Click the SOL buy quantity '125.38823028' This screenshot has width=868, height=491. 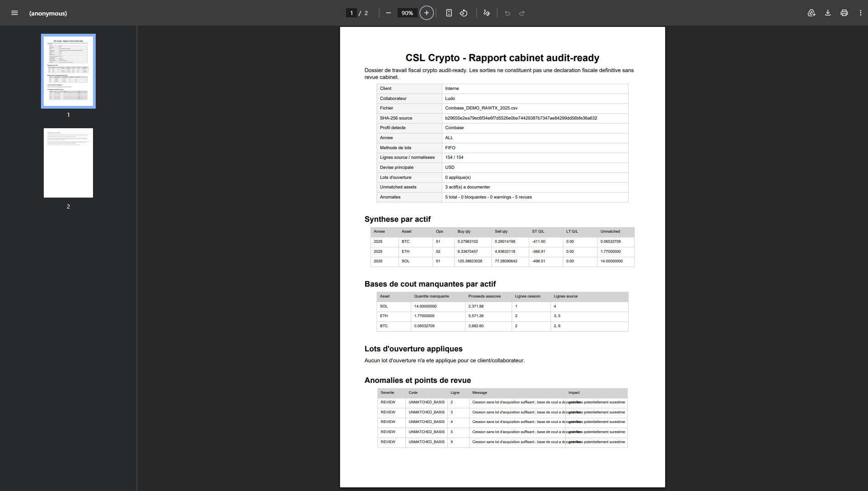[470, 261]
